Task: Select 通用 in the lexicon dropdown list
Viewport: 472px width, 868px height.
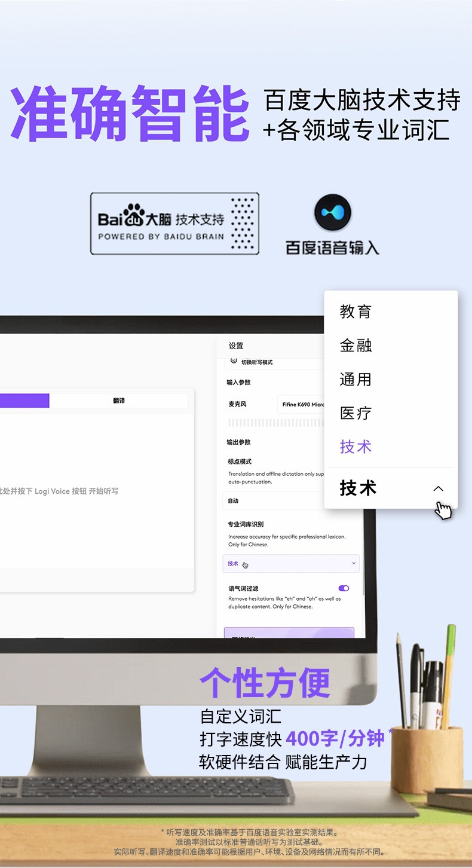Action: click(x=356, y=379)
